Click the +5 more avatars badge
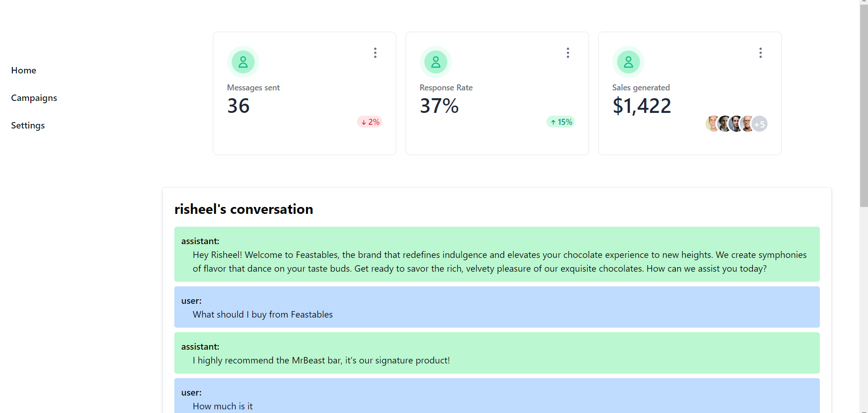This screenshot has height=413, width=868. click(760, 124)
